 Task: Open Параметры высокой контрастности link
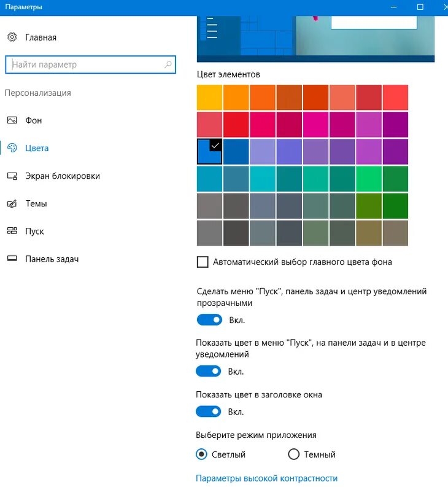[266, 478]
